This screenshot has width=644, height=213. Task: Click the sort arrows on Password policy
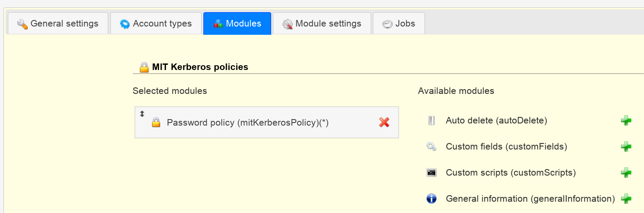click(142, 114)
